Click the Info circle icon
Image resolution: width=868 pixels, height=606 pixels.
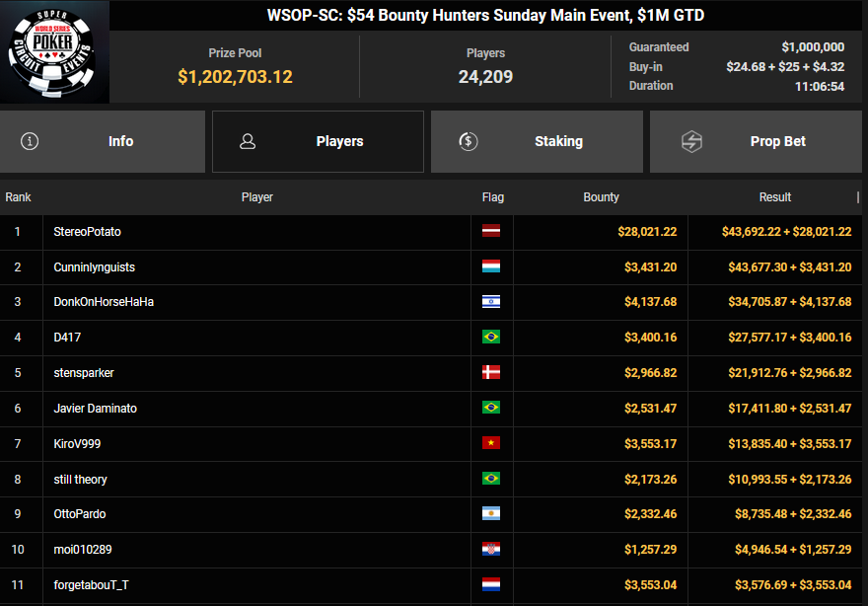coord(30,141)
